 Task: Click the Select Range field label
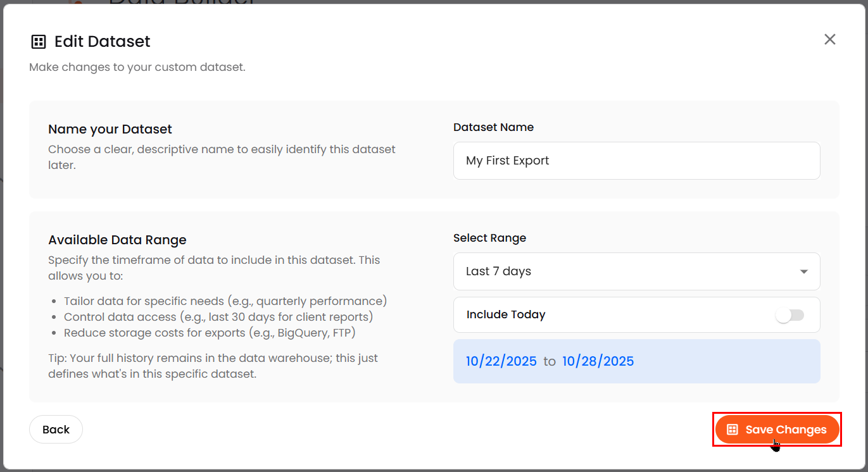489,238
